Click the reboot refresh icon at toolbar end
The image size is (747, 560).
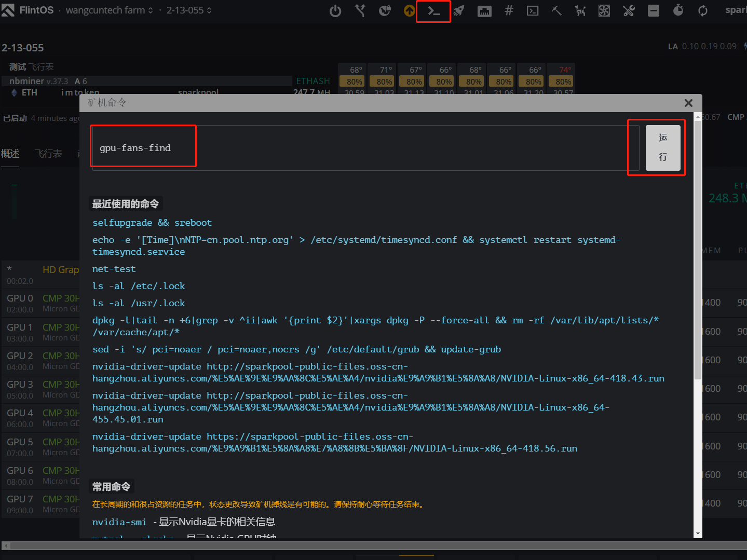click(702, 10)
